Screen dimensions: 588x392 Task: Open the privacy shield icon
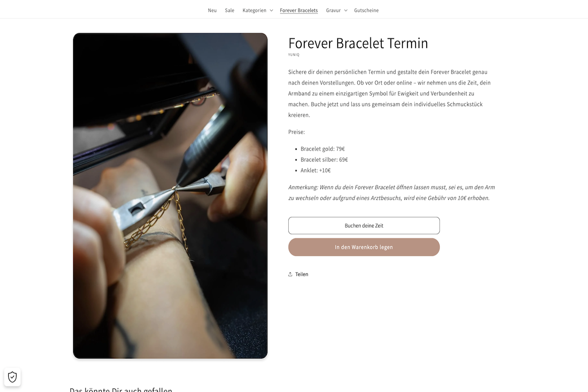pos(12,377)
